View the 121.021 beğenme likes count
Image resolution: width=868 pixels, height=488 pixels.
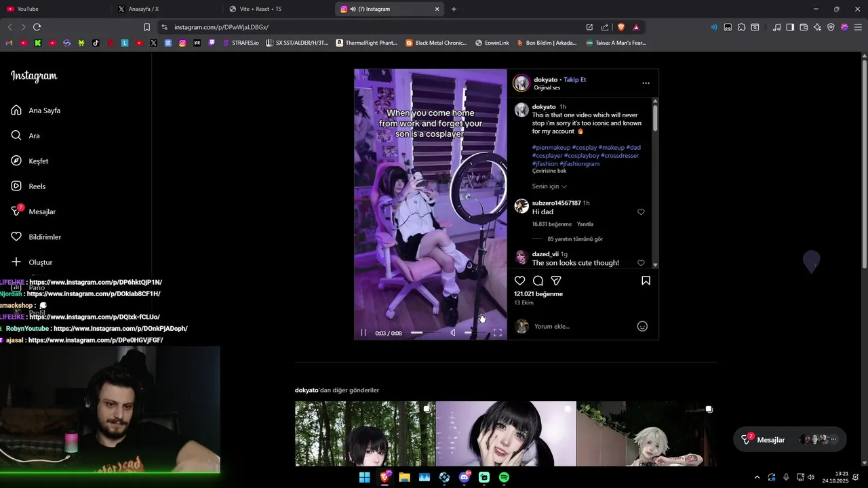538,294
